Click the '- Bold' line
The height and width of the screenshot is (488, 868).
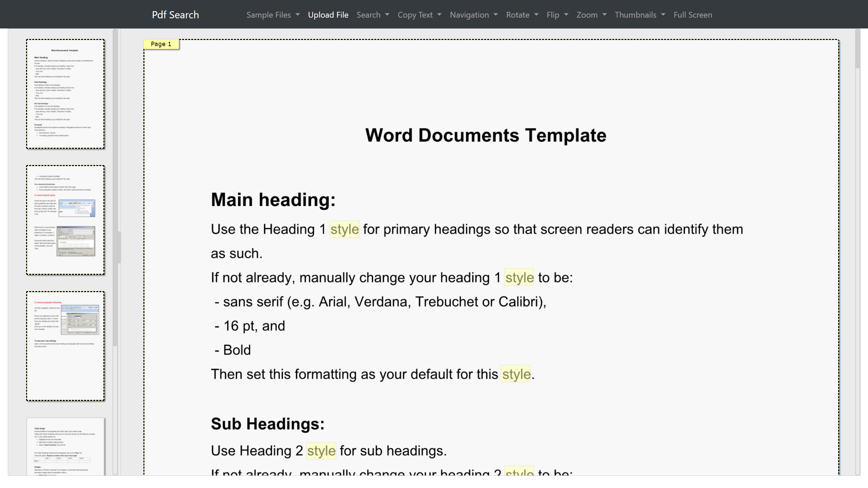[233, 350]
